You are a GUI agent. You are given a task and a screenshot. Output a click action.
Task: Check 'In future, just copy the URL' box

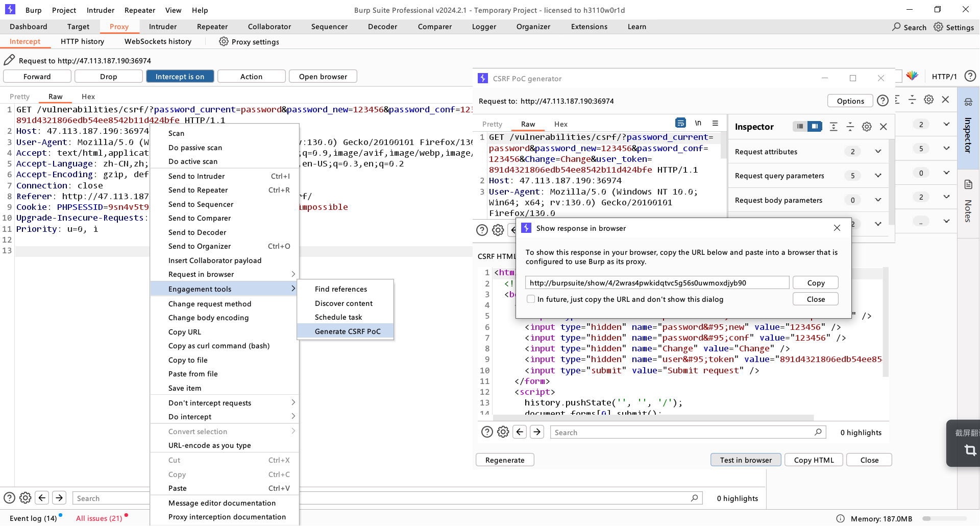point(531,299)
